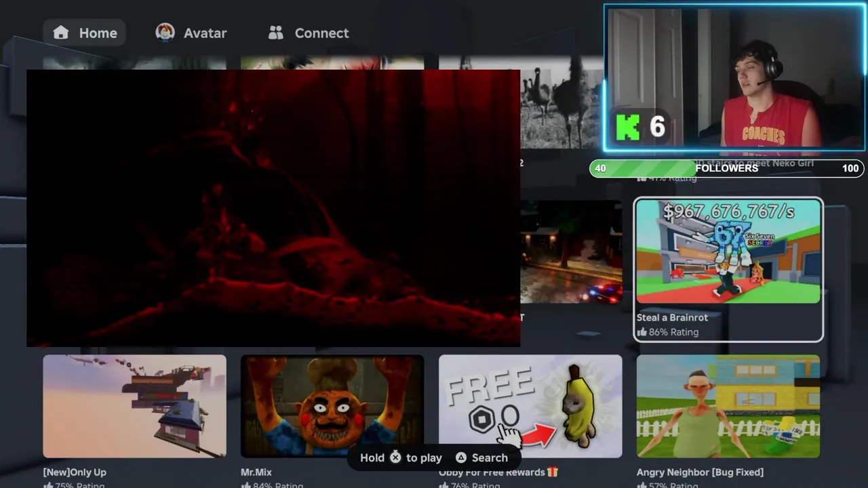Click the Hold to play hint
868x488 pixels.
(x=401, y=457)
